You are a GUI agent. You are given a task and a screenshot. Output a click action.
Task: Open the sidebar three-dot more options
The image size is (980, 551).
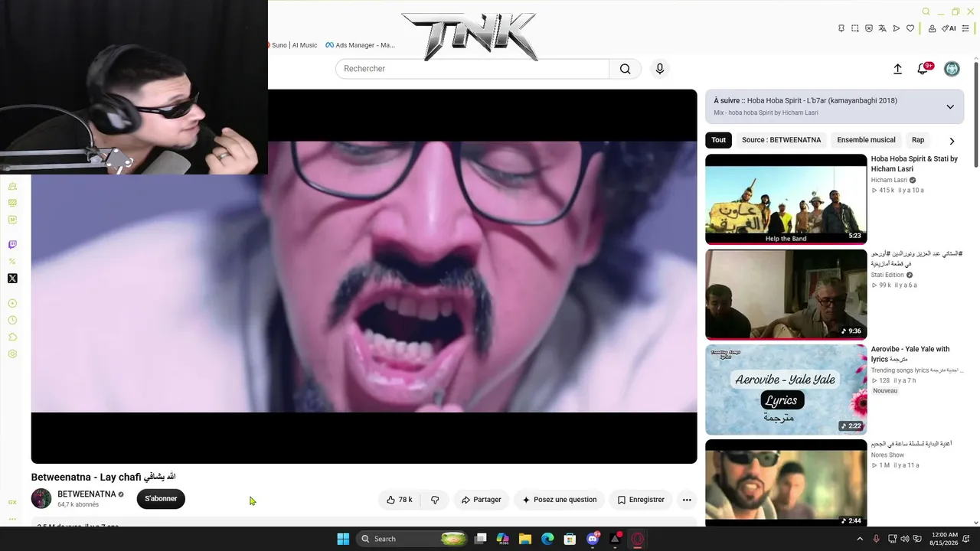[x=12, y=519]
